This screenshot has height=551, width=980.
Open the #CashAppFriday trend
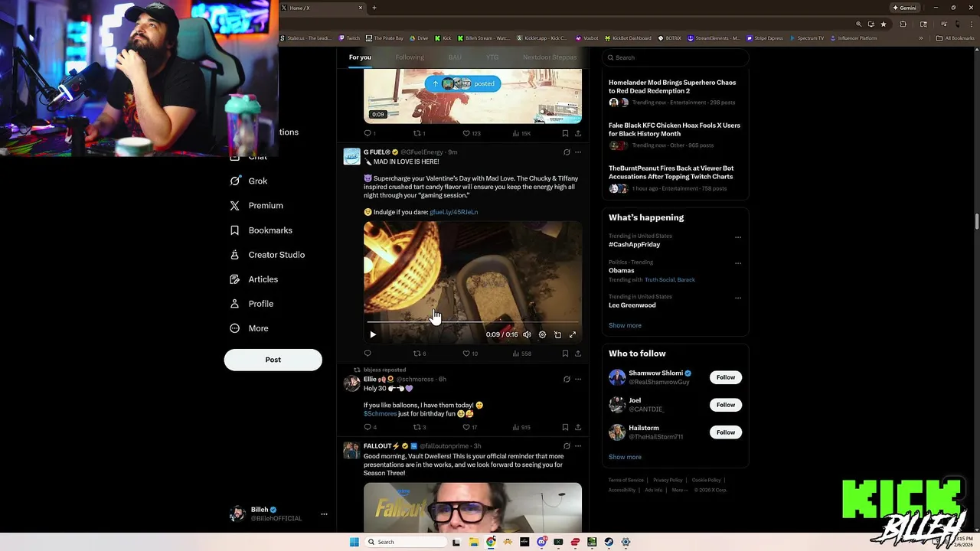pos(634,245)
